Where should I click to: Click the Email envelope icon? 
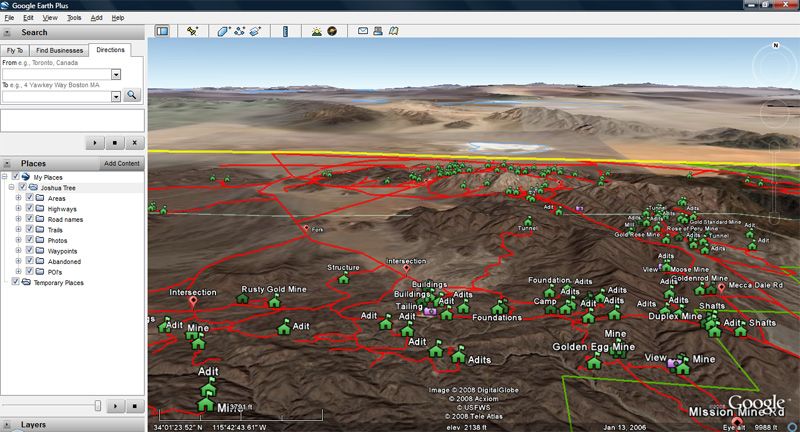pyautogui.click(x=363, y=31)
